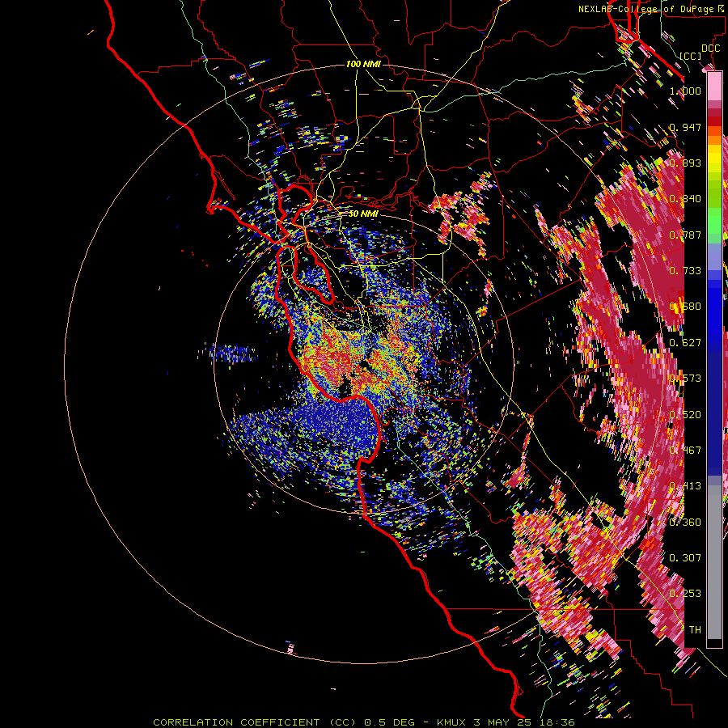Click the 0.627 scale value

pos(685,343)
